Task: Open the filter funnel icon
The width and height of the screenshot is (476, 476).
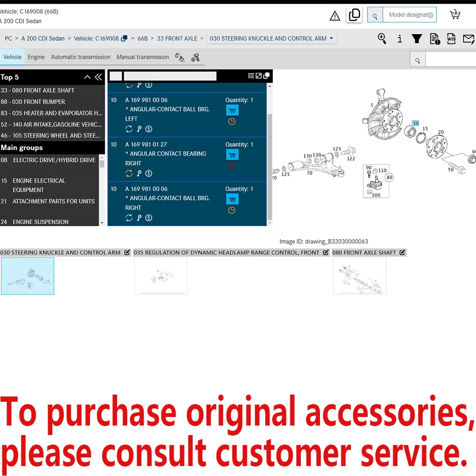Action: 417,39
